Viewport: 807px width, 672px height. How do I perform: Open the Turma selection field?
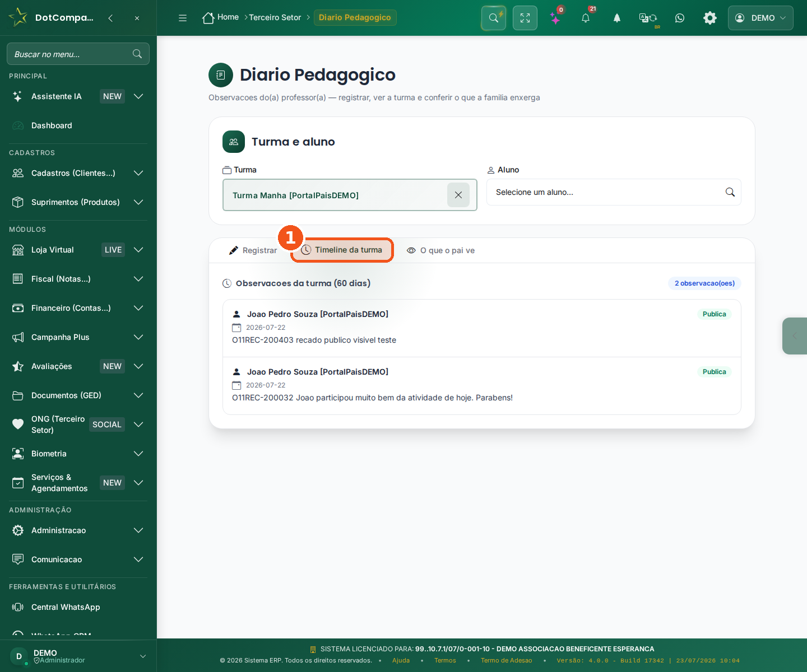coord(350,195)
